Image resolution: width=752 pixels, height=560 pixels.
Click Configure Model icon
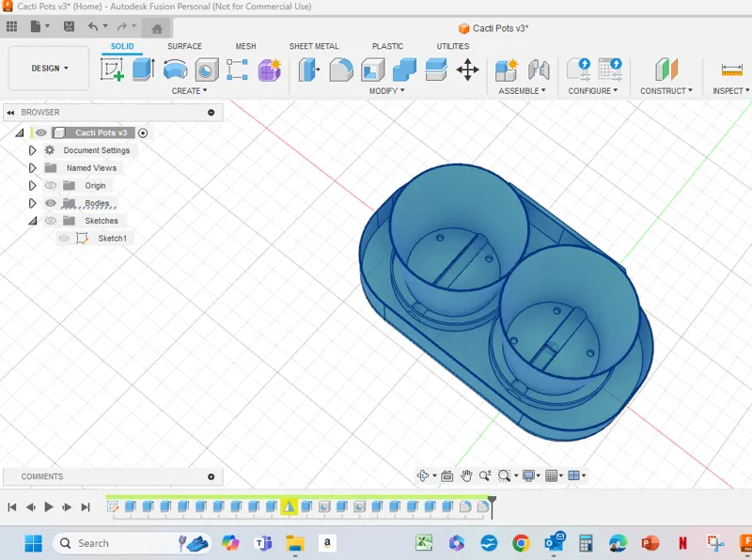point(578,70)
